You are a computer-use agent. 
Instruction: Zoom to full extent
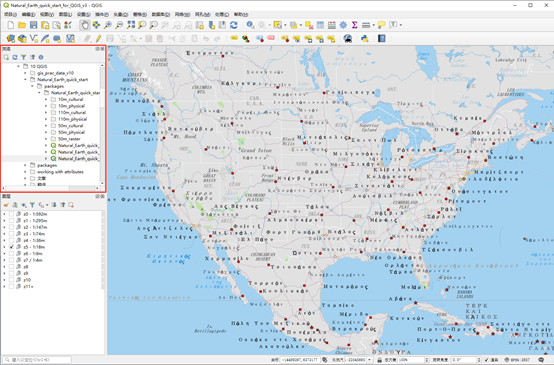tap(131, 25)
